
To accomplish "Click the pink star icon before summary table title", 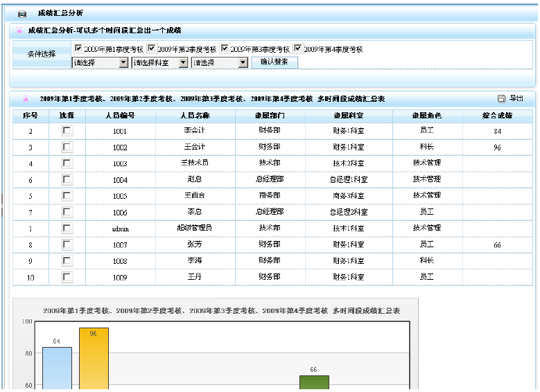I will (26, 99).
